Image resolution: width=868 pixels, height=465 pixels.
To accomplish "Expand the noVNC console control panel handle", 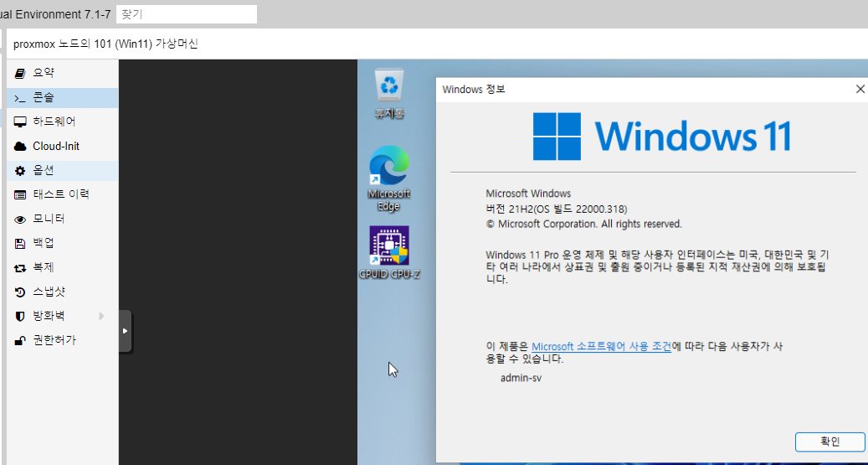I will pyautogui.click(x=125, y=331).
